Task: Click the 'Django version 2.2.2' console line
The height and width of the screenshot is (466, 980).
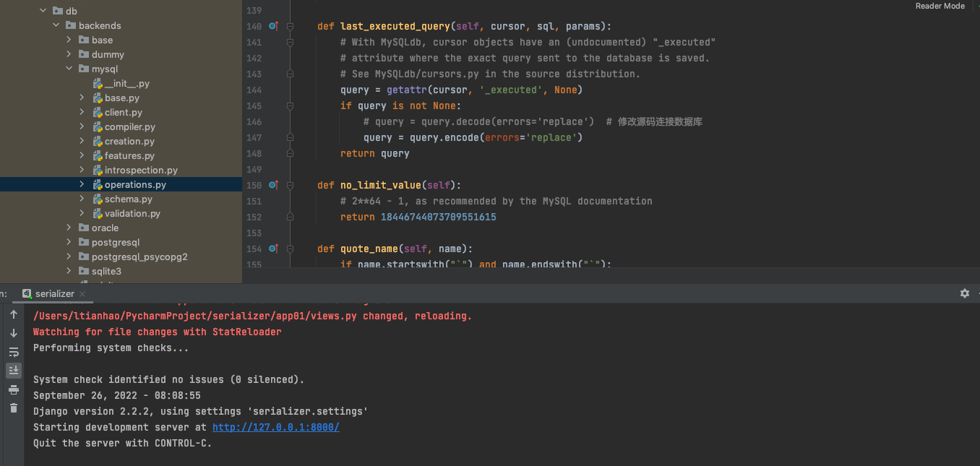Action: (201, 411)
